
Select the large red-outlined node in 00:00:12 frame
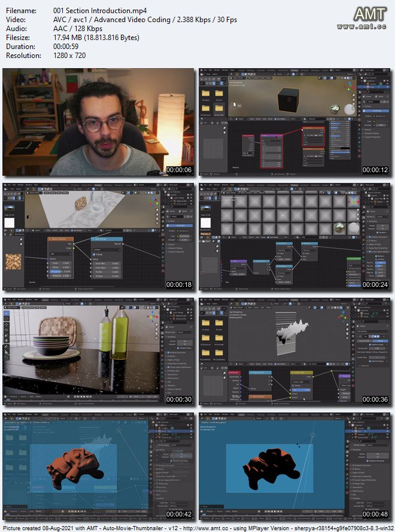click(272, 151)
